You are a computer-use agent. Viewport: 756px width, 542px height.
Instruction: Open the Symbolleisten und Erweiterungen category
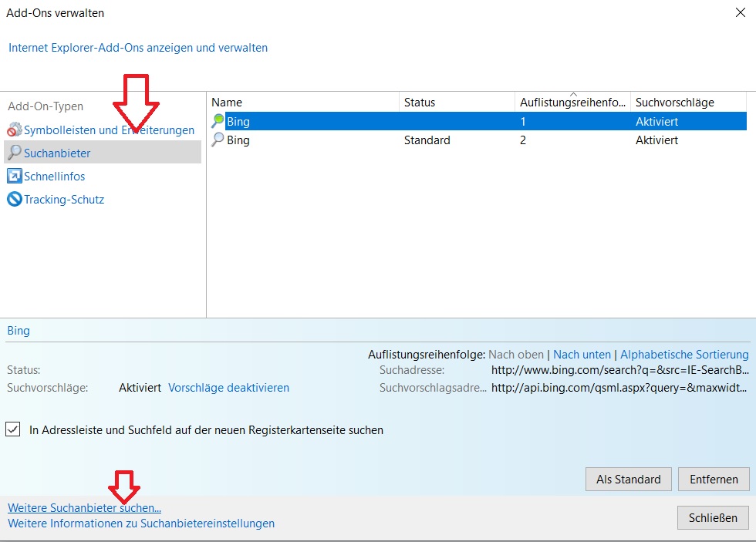point(109,130)
